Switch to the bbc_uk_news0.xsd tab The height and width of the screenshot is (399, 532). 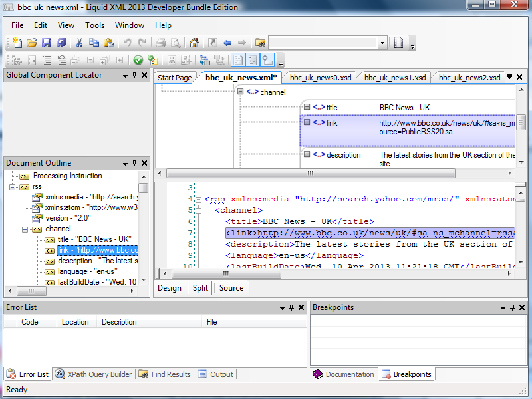pos(321,78)
